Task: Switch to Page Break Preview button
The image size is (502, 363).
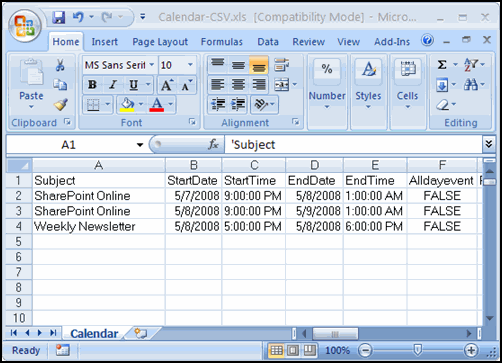Action: pyautogui.click(x=310, y=350)
